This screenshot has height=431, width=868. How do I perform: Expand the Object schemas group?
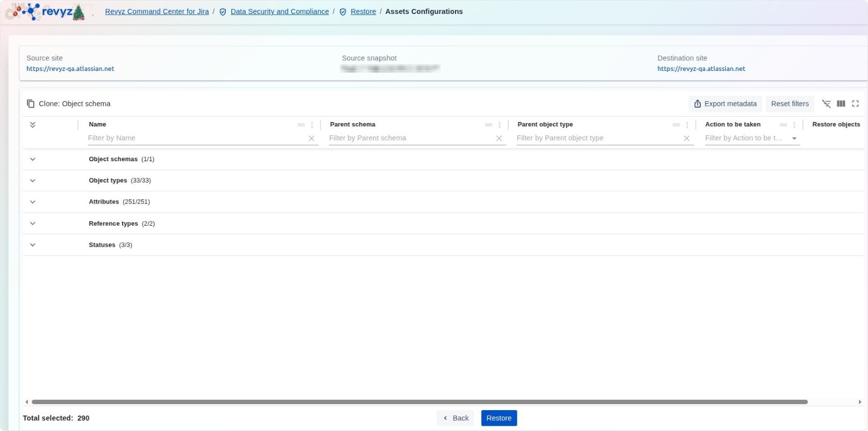point(33,159)
